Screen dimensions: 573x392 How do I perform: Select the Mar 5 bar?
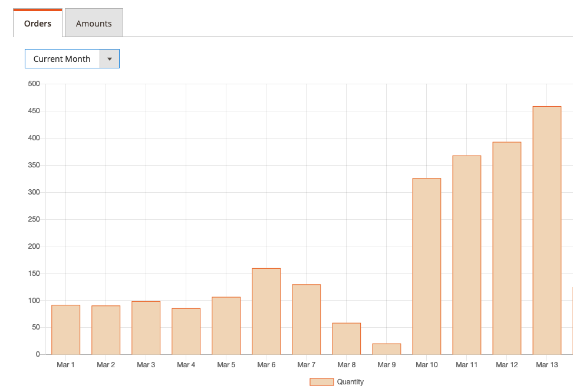226,326
